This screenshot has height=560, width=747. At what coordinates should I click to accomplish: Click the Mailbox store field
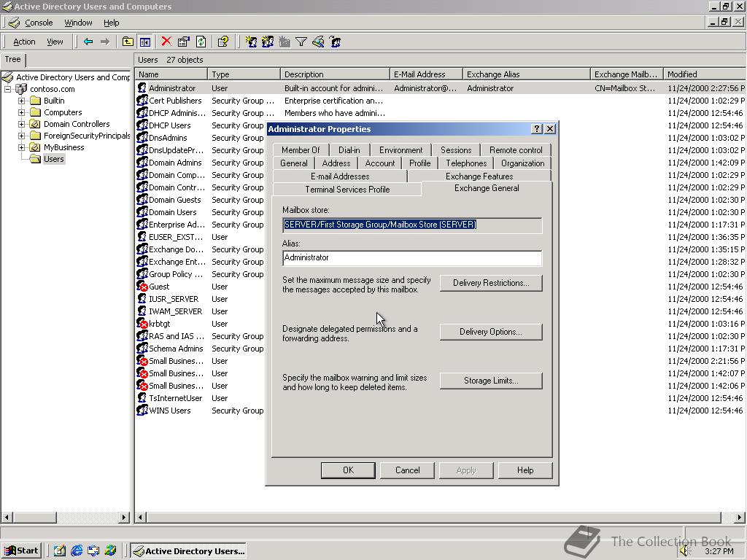click(412, 225)
